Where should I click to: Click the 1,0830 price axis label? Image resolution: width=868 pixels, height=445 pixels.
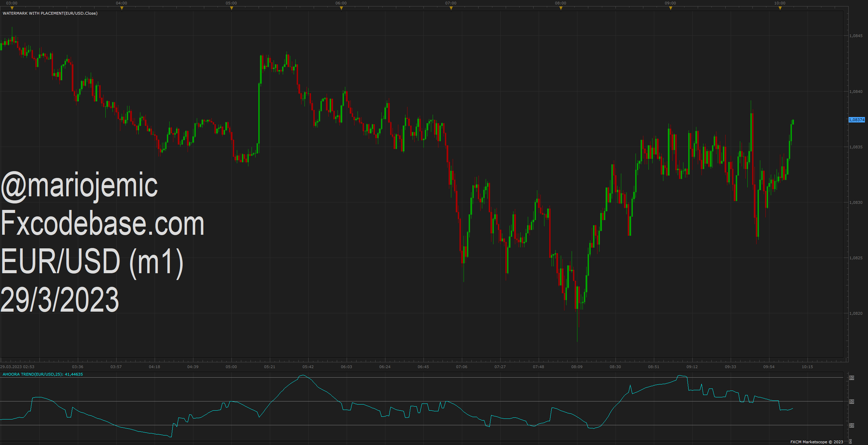(x=855, y=202)
